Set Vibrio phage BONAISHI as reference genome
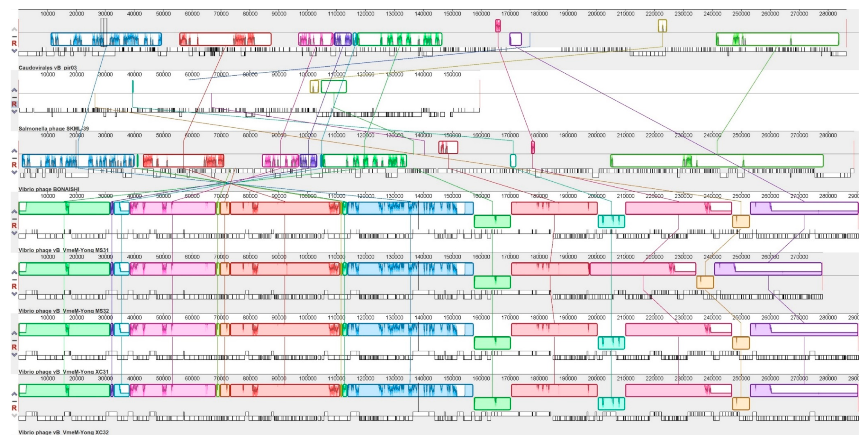868x443 pixels. pos(14,165)
